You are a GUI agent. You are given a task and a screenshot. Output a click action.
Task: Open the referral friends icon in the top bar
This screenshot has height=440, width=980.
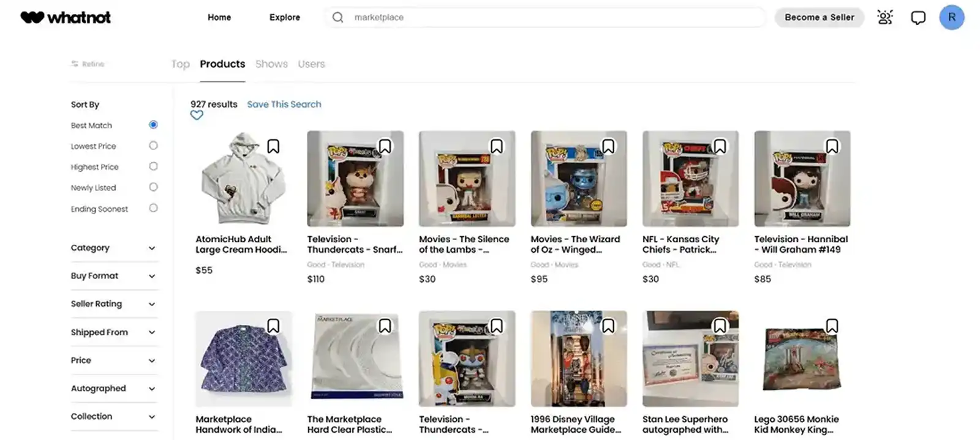pyautogui.click(x=884, y=17)
